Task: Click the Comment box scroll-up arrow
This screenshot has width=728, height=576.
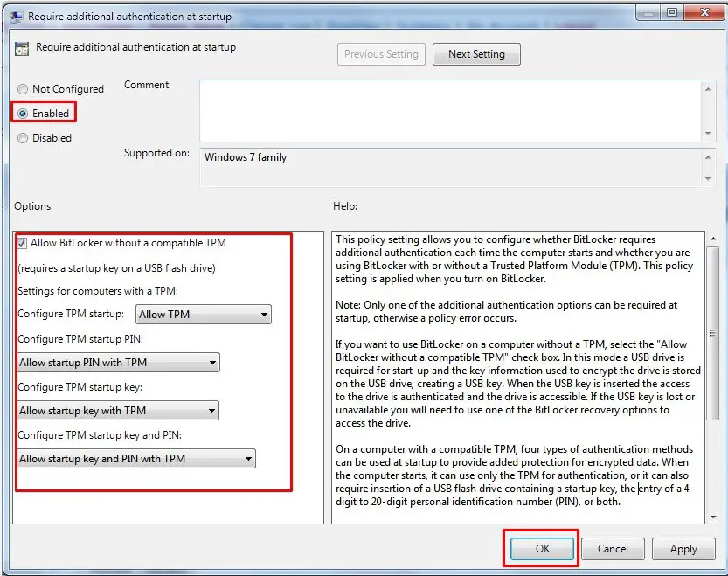Action: click(x=708, y=89)
